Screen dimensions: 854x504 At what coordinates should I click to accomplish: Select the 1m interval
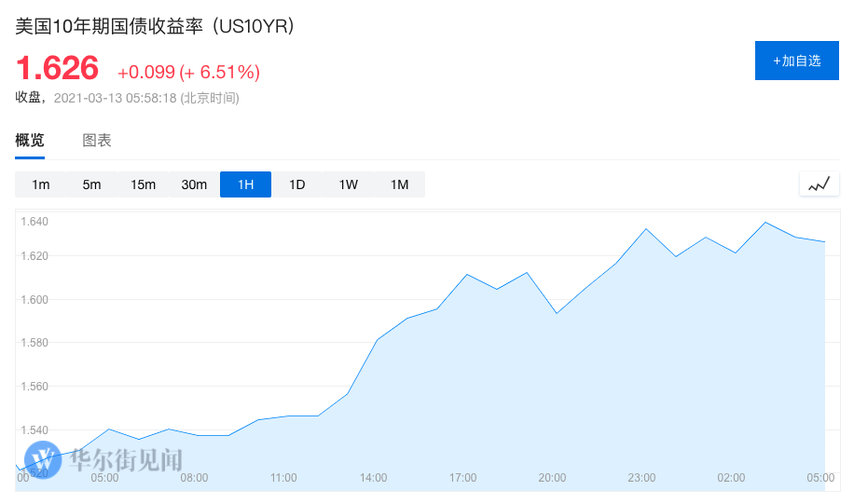(x=40, y=184)
